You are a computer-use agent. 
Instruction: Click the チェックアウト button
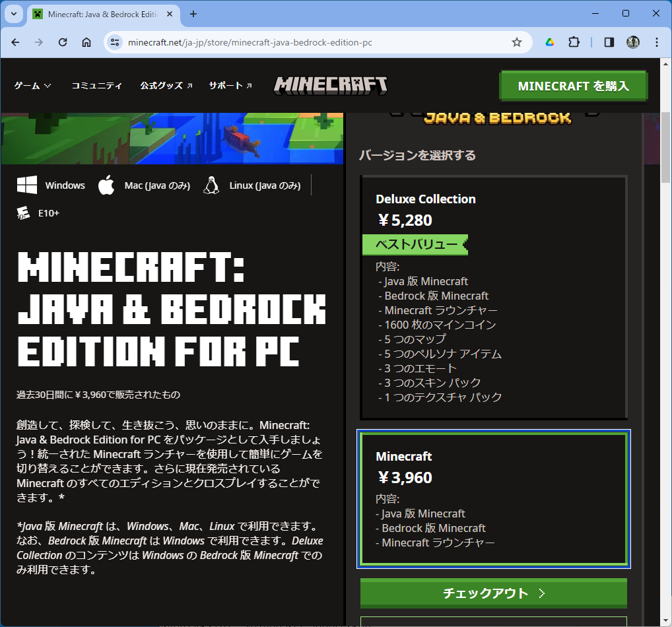pyautogui.click(x=493, y=593)
